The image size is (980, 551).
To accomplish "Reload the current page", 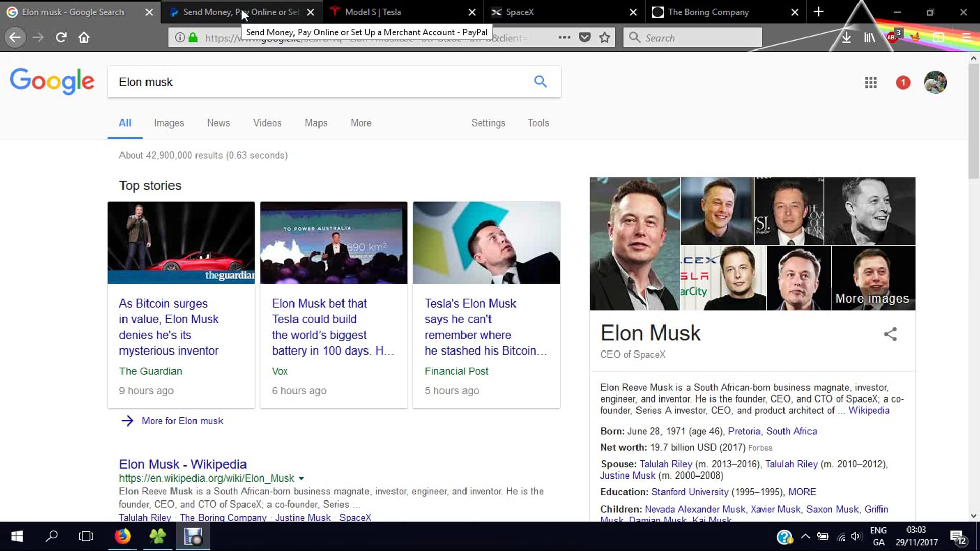I will [61, 37].
